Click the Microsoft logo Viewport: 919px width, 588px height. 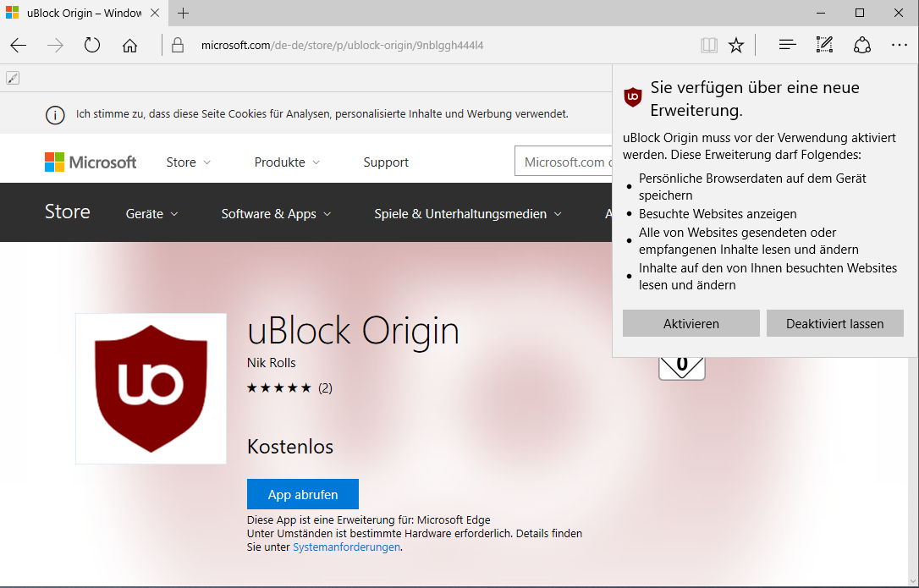91,162
